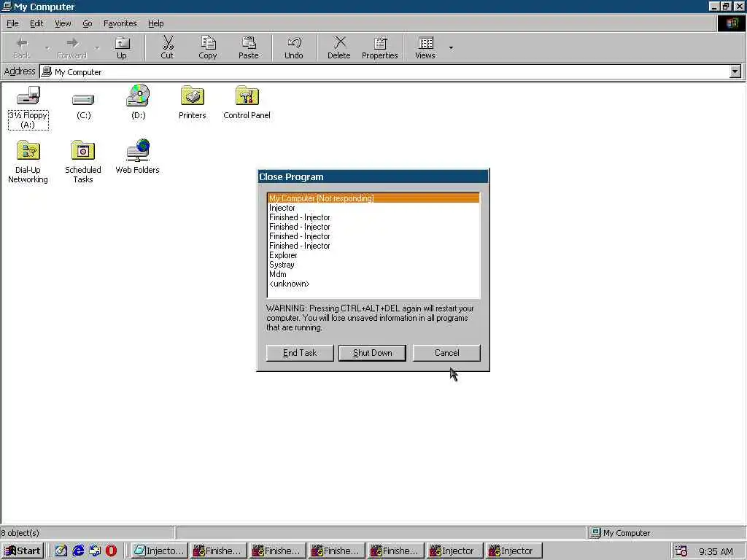This screenshot has width=747, height=560.
Task: Switch to the 'Injecto...' taskbar window
Action: coord(158,551)
